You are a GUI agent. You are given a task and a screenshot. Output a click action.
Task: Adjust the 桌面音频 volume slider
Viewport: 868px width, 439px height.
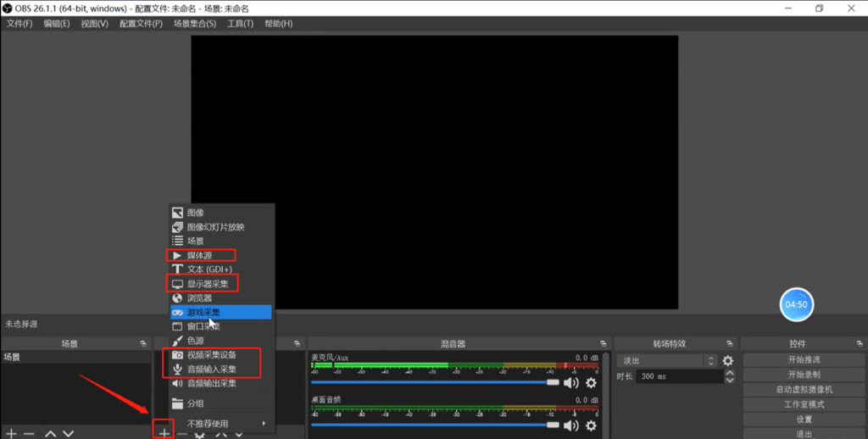click(x=435, y=425)
